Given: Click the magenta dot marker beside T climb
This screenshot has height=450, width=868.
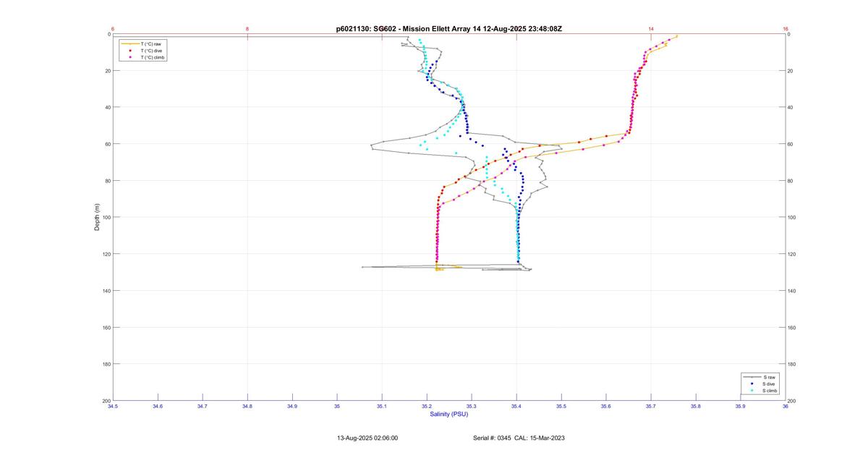Looking at the screenshot, I should pyautogui.click(x=130, y=57).
